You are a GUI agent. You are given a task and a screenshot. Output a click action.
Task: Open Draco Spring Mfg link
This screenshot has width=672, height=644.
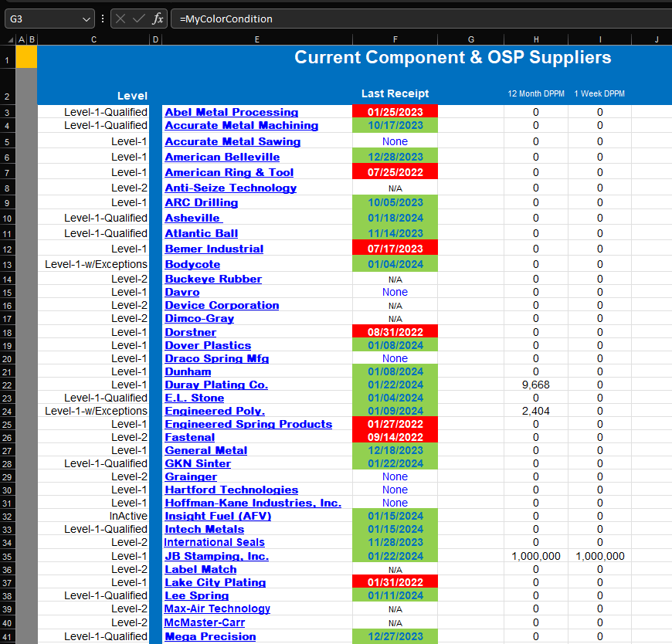click(217, 358)
